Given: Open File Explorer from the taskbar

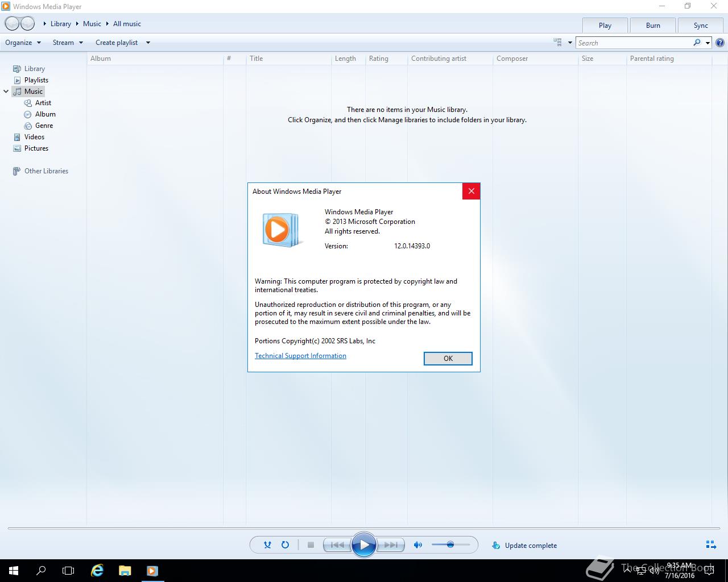Looking at the screenshot, I should tap(125, 571).
